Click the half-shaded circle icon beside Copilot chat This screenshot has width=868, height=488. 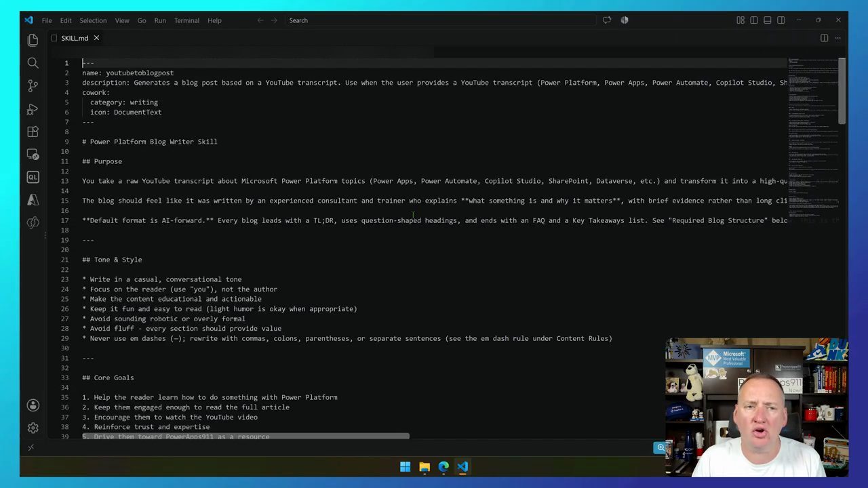pyautogui.click(x=625, y=20)
